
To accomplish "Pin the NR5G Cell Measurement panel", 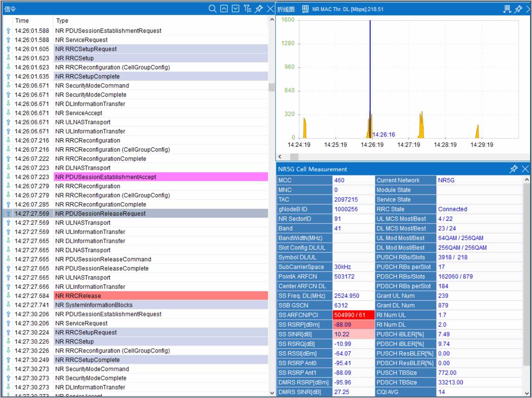I will tap(514, 169).
